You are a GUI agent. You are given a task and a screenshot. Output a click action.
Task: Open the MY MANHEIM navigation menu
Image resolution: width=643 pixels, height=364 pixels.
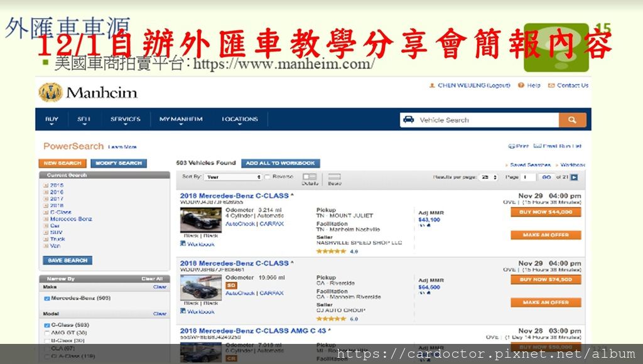coord(181,119)
